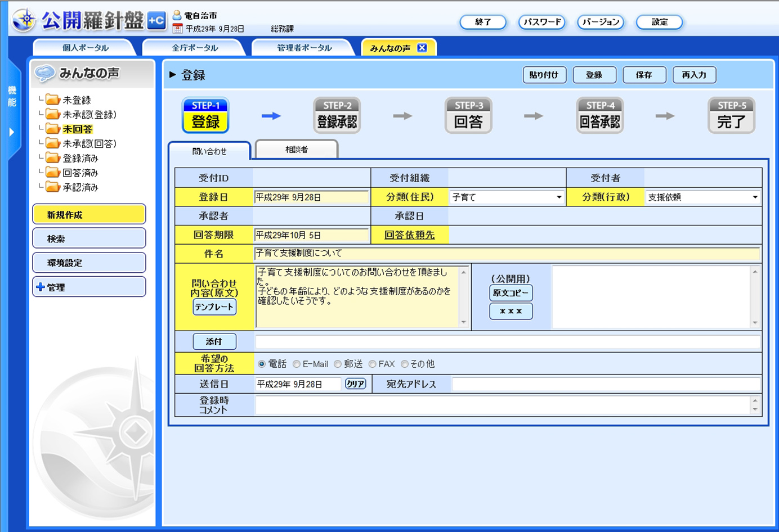Click the パスワード button
Screen dimensions: 779x532
(x=541, y=22)
